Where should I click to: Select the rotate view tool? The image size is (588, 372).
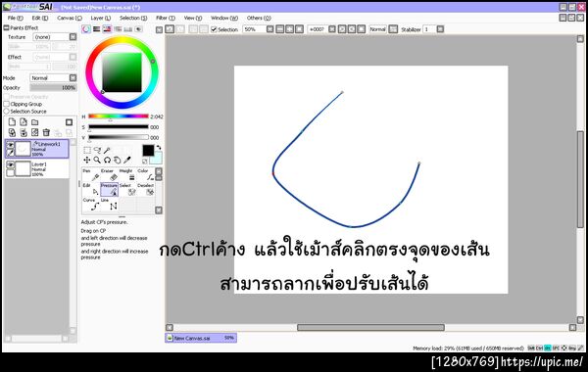[x=107, y=160]
